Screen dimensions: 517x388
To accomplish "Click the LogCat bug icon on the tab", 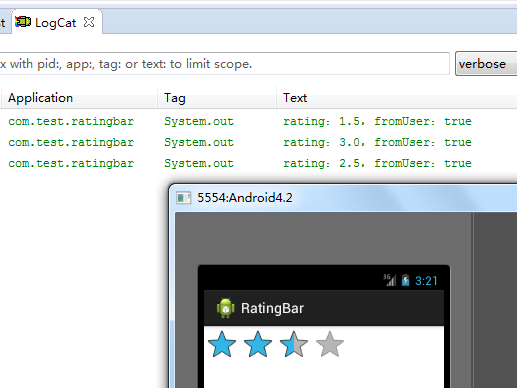I will click(x=23, y=22).
